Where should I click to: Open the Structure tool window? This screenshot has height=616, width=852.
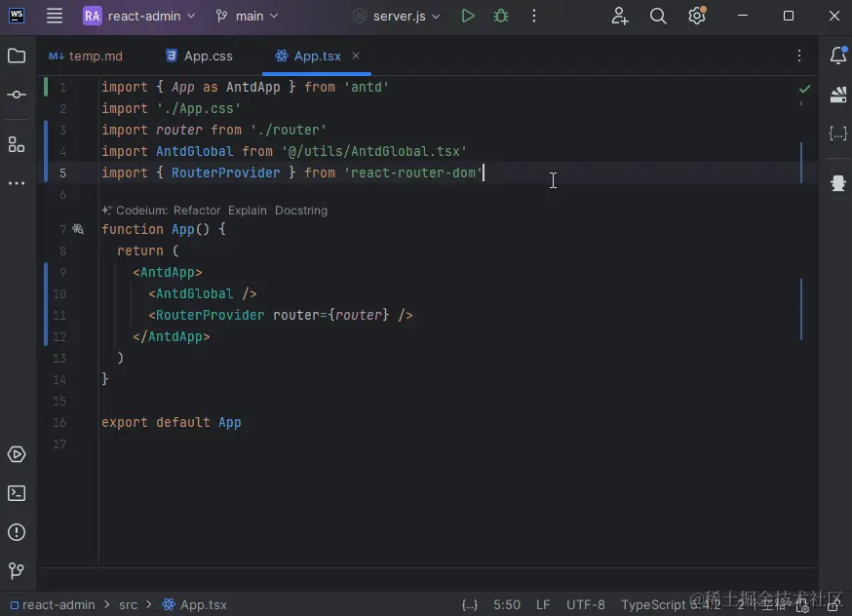[x=17, y=144]
